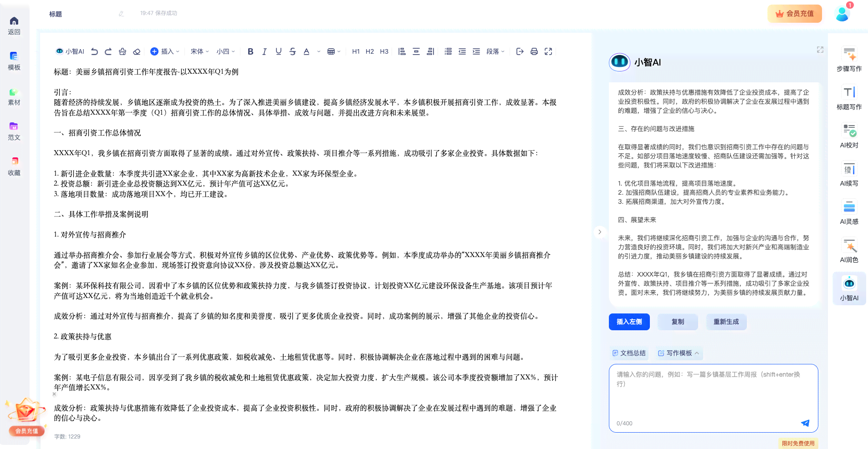Toggle italic formatting

tap(265, 51)
